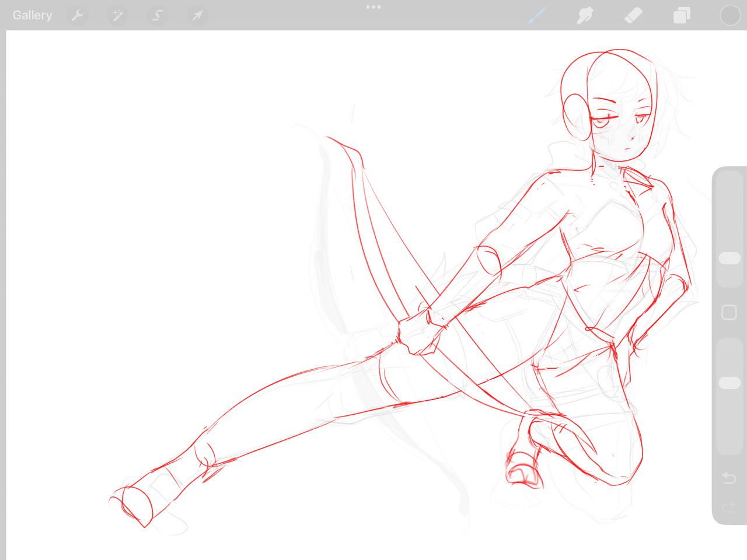Redo the last undone stroke
The image size is (747, 560).
pos(729,508)
